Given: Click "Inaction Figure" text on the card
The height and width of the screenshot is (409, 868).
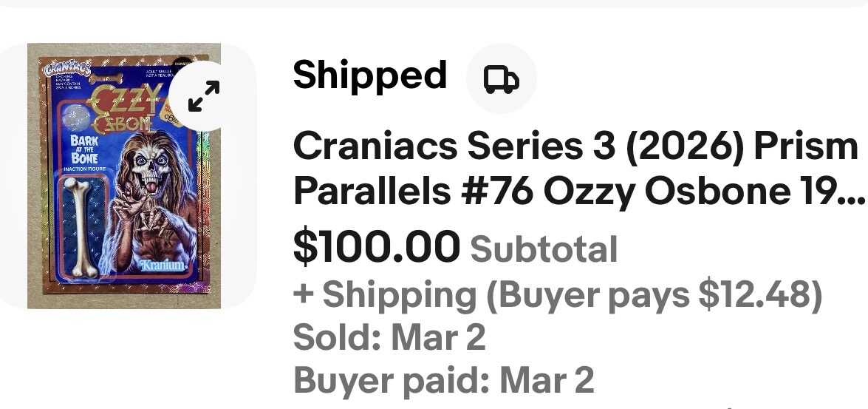Looking at the screenshot, I should point(85,169).
